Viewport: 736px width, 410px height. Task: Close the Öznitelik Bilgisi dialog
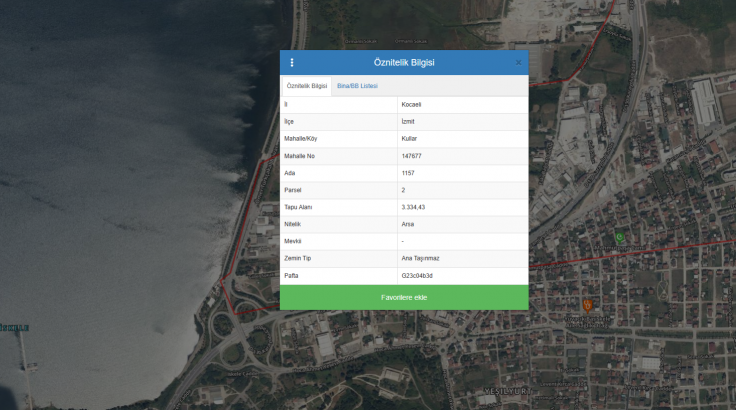pos(518,63)
